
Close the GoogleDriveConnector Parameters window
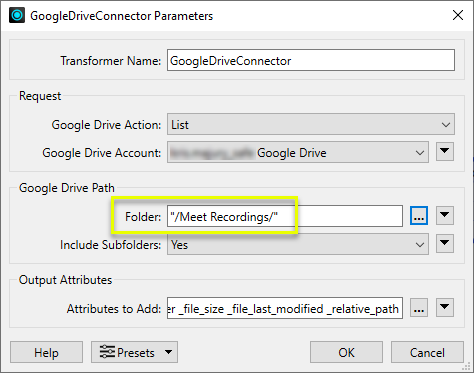click(458, 15)
